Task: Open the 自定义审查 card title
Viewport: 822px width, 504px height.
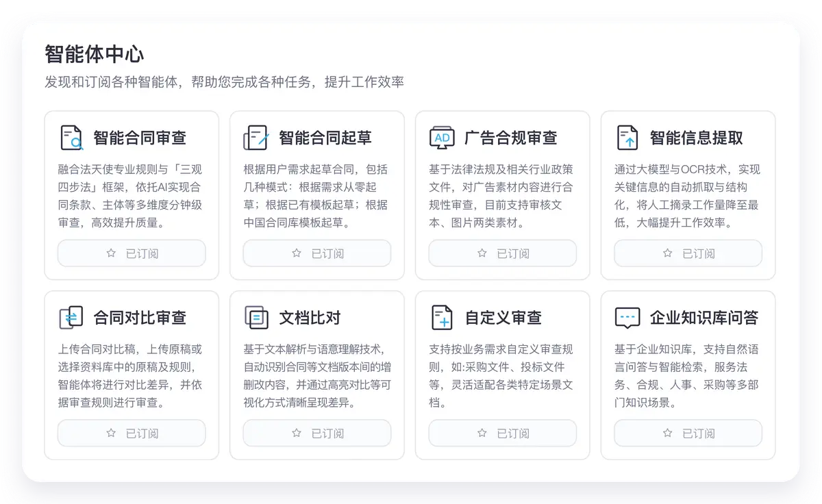Action: pos(503,318)
